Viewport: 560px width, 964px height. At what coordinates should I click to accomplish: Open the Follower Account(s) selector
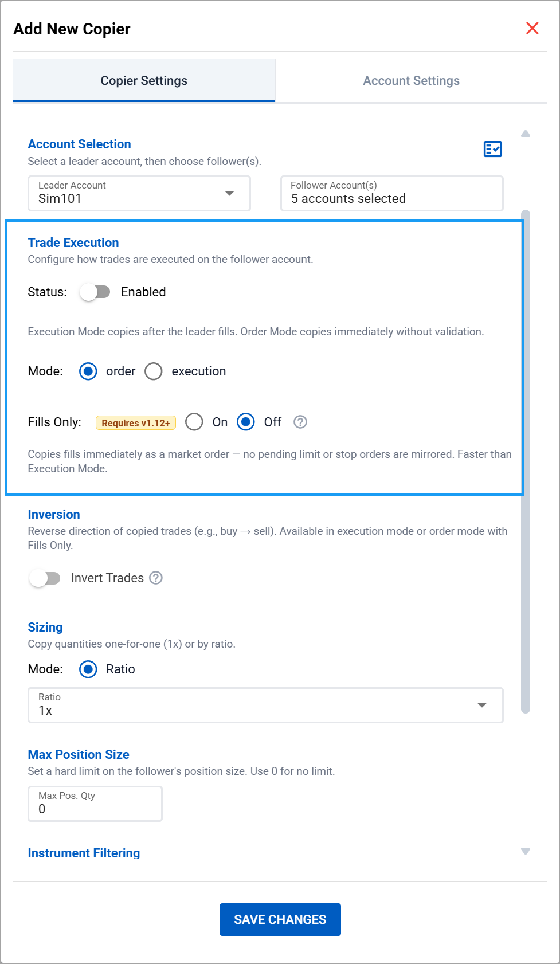391,194
